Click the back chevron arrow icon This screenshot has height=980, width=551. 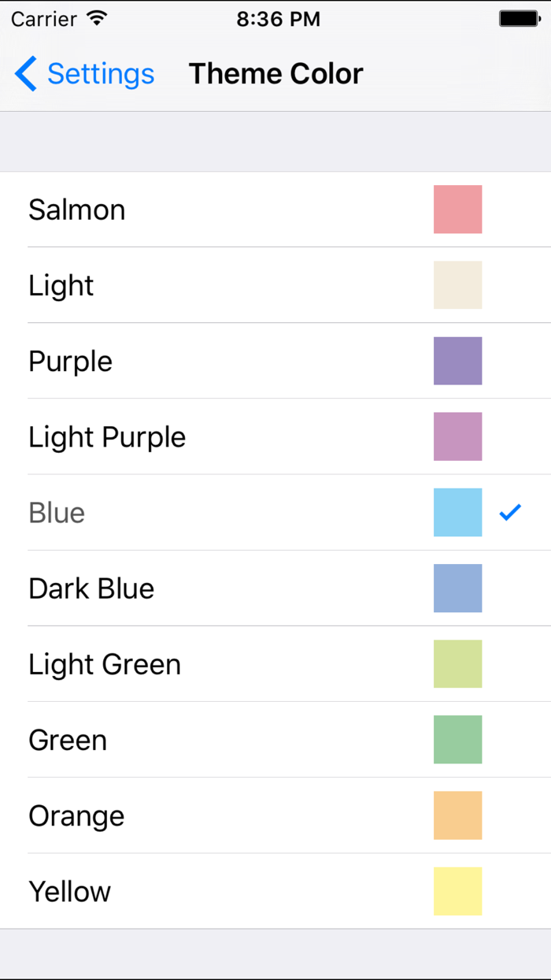24,73
